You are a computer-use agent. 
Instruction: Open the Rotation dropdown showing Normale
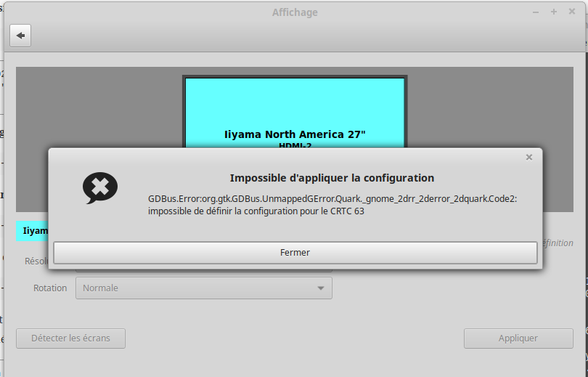point(204,288)
